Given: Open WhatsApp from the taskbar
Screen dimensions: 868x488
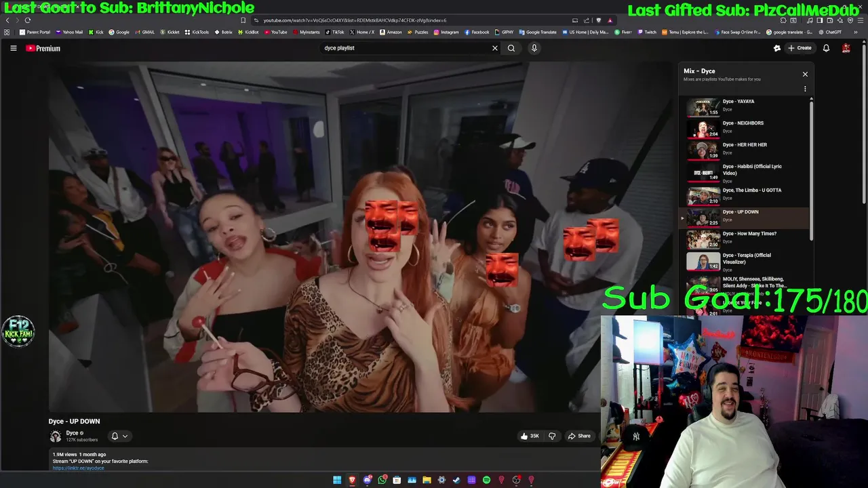Looking at the screenshot, I should (x=382, y=480).
